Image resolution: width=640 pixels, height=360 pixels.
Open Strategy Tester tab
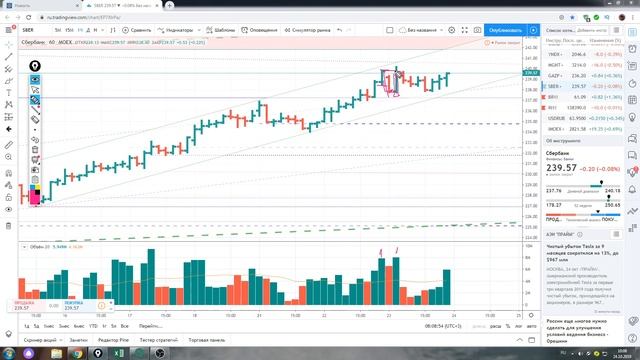tap(159, 340)
